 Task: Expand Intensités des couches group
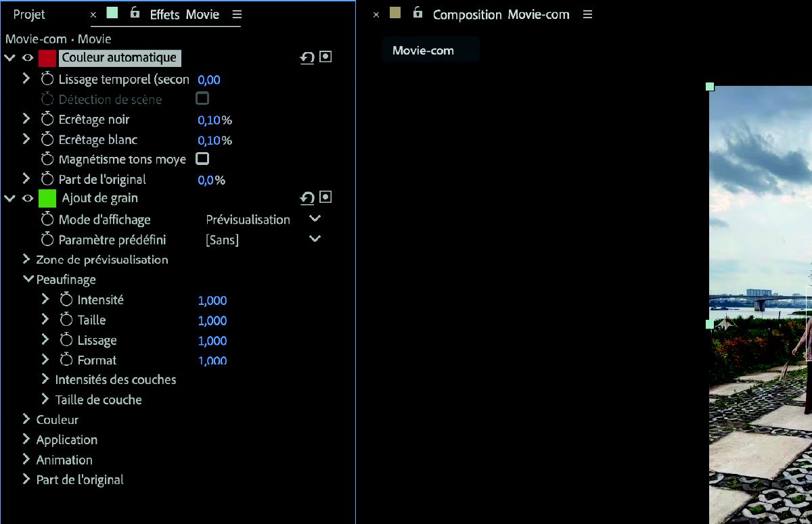click(45, 379)
